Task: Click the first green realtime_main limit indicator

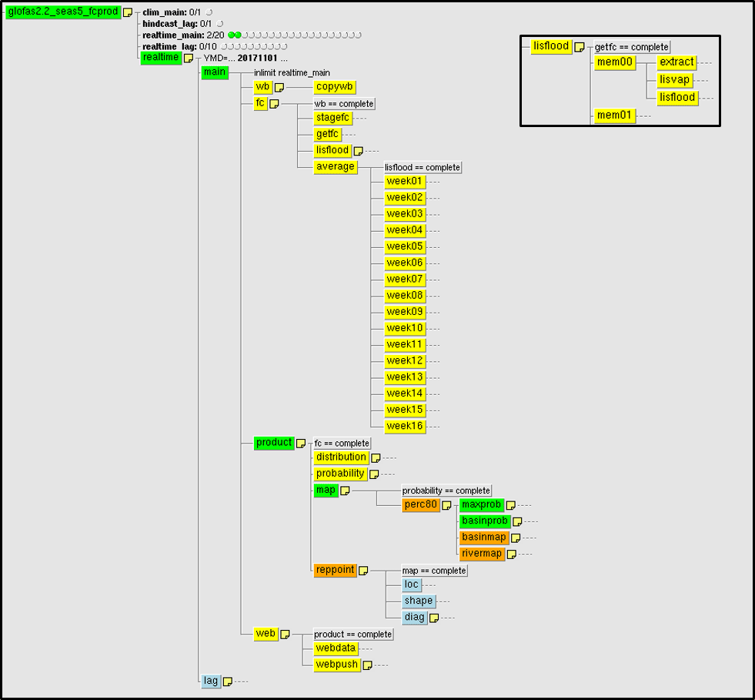Action: pyautogui.click(x=231, y=35)
